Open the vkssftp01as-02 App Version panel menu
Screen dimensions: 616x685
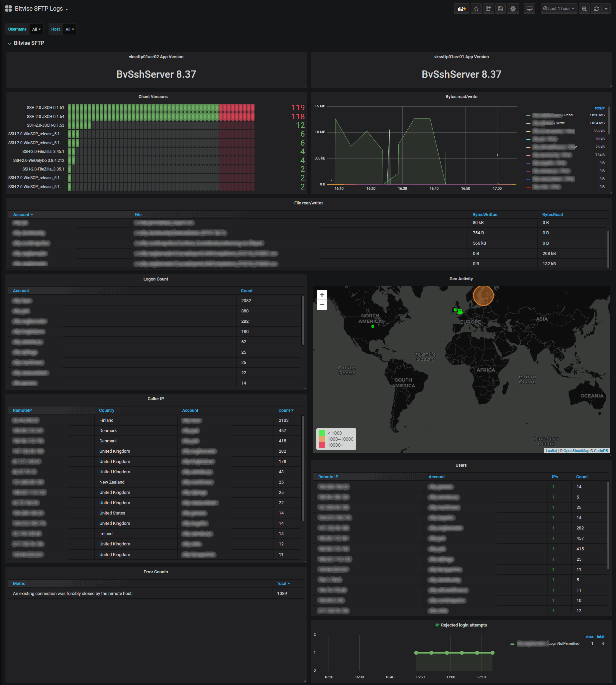(156, 57)
